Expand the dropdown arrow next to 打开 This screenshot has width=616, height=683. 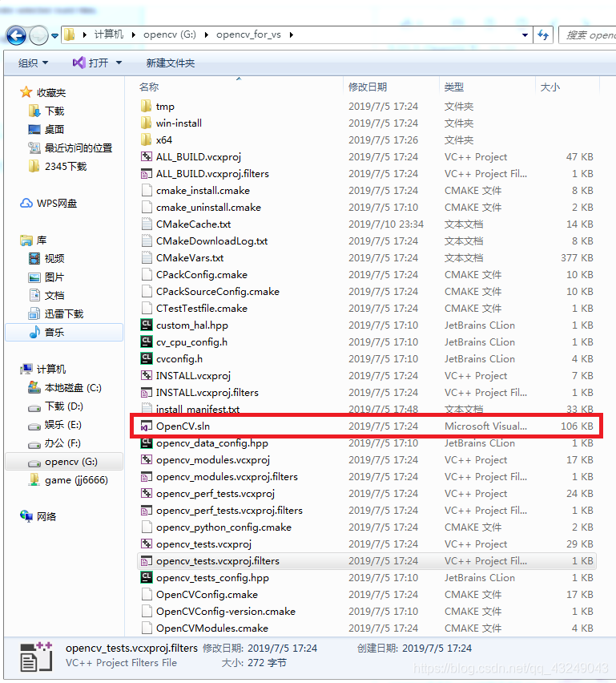coord(119,63)
